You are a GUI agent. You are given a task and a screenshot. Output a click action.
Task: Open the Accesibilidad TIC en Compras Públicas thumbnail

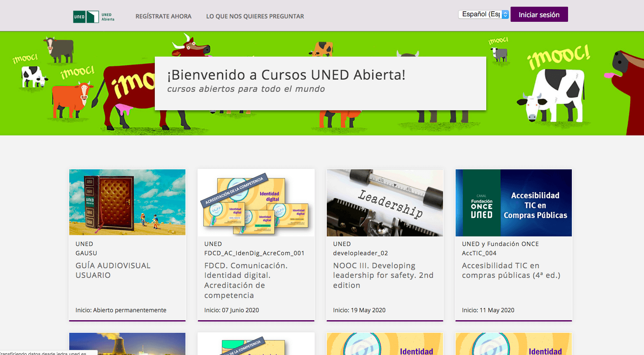[514, 202]
